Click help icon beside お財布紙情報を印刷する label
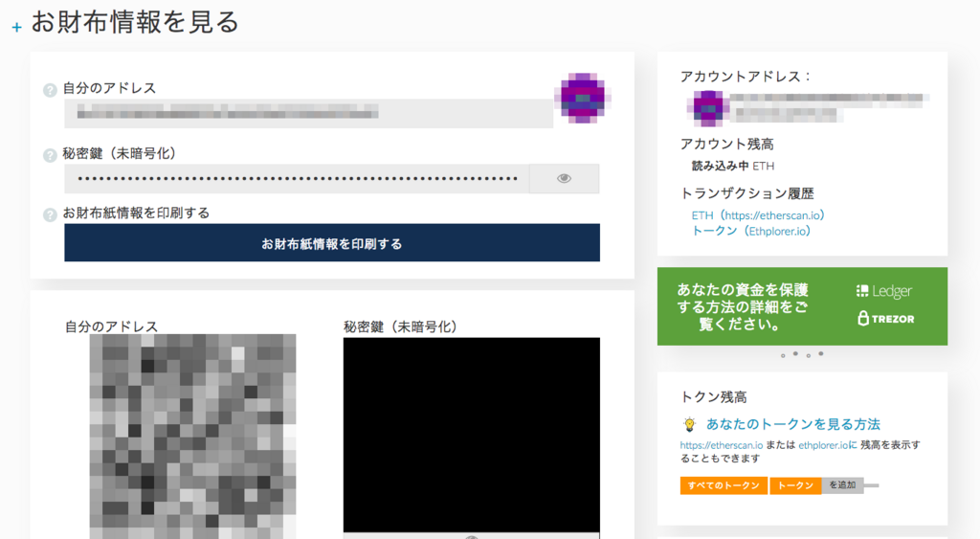 tap(50, 215)
